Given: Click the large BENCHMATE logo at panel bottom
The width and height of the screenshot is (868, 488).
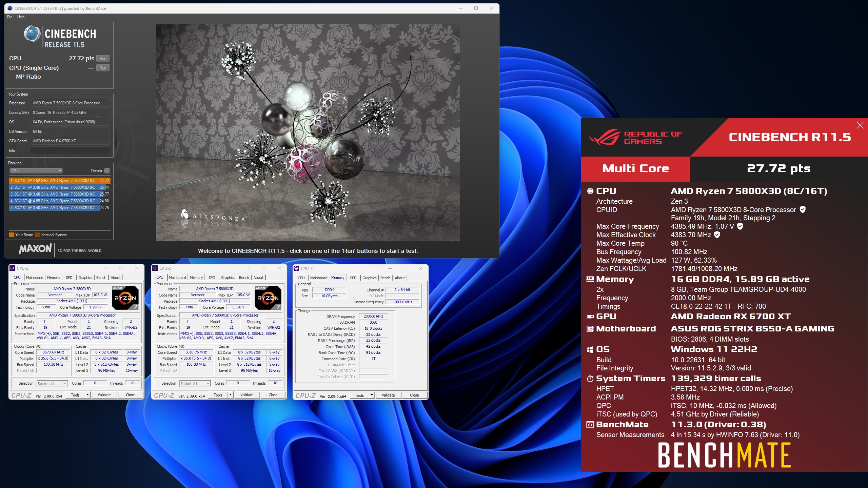Looking at the screenshot, I should click(x=724, y=455).
